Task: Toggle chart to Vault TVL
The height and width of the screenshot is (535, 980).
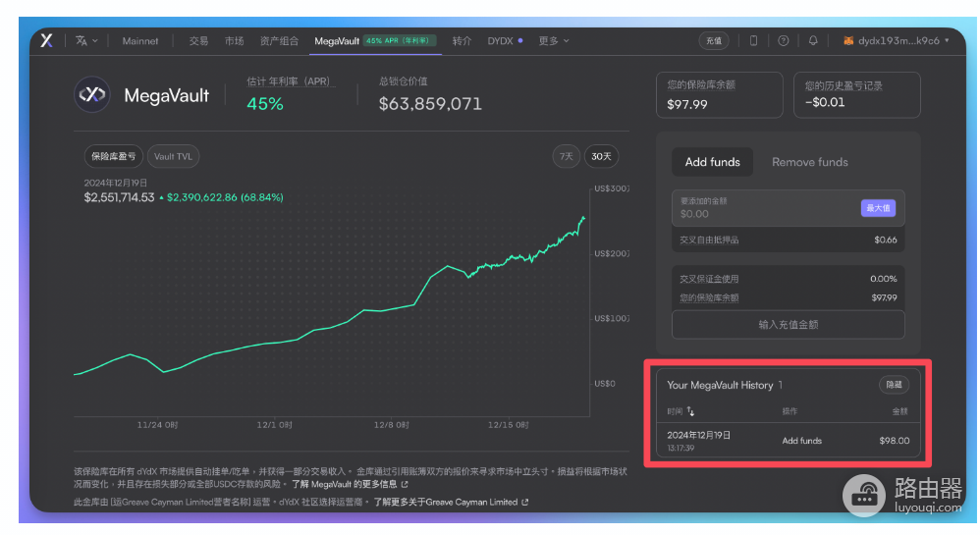Action: 173,156
